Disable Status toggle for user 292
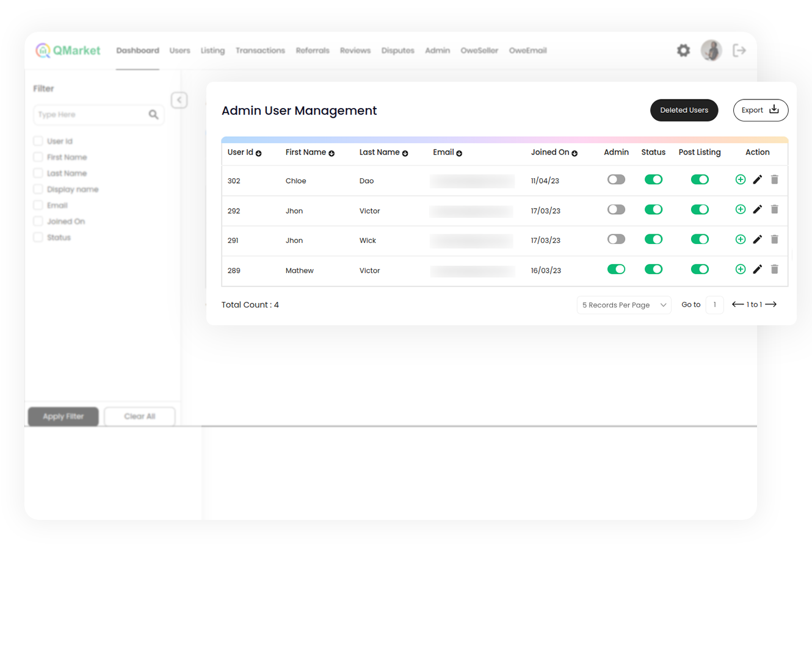This screenshot has height=659, width=812. [653, 209]
